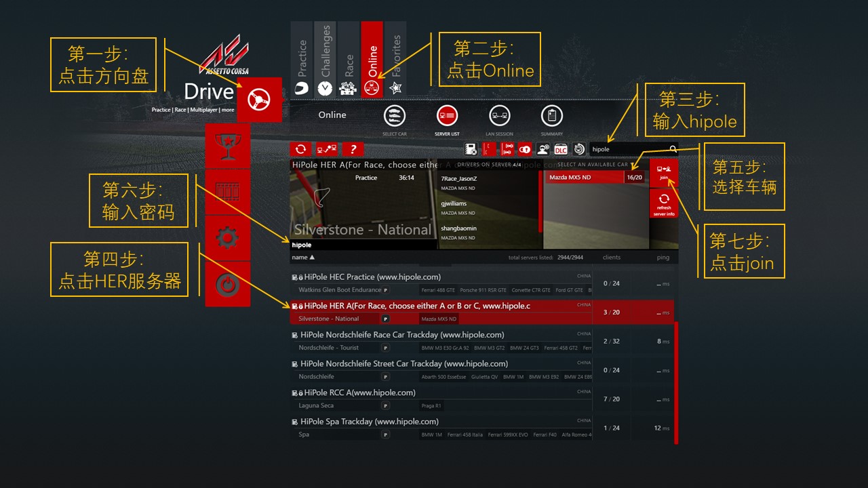This screenshot has width=868, height=488.
Task: Click the server list red scrollbar
Action: [x=676, y=384]
